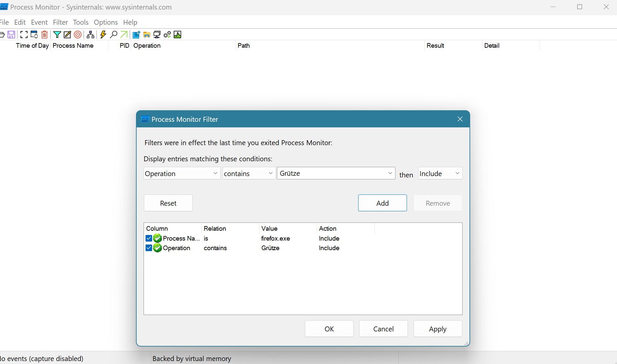
Task: Uncheck the firefox.exe Process Name filter
Action: point(149,238)
